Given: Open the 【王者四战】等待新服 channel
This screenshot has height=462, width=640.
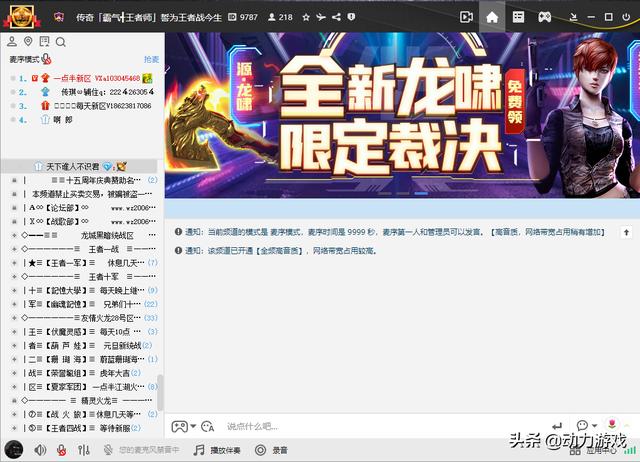Looking at the screenshot, I should [x=84, y=428].
